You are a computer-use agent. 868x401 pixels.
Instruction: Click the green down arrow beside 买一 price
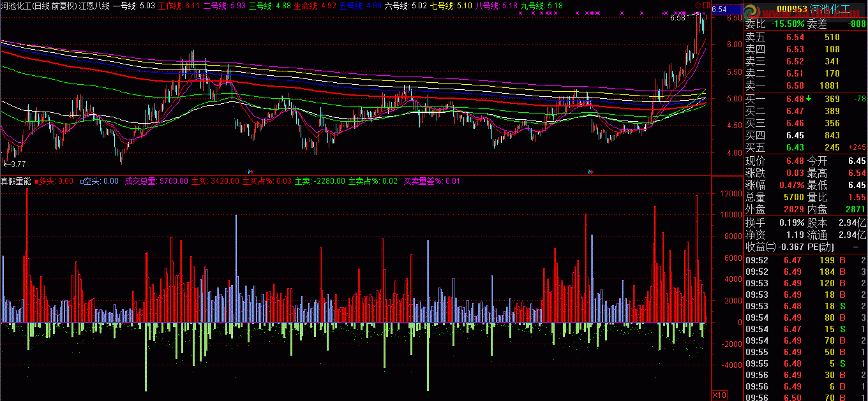pyautogui.click(x=809, y=99)
